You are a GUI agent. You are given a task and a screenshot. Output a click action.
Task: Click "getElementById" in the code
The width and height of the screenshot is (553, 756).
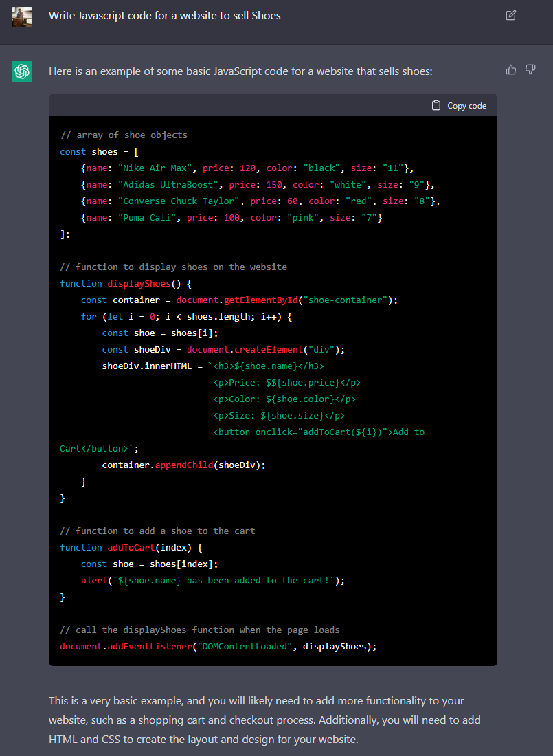[261, 300]
